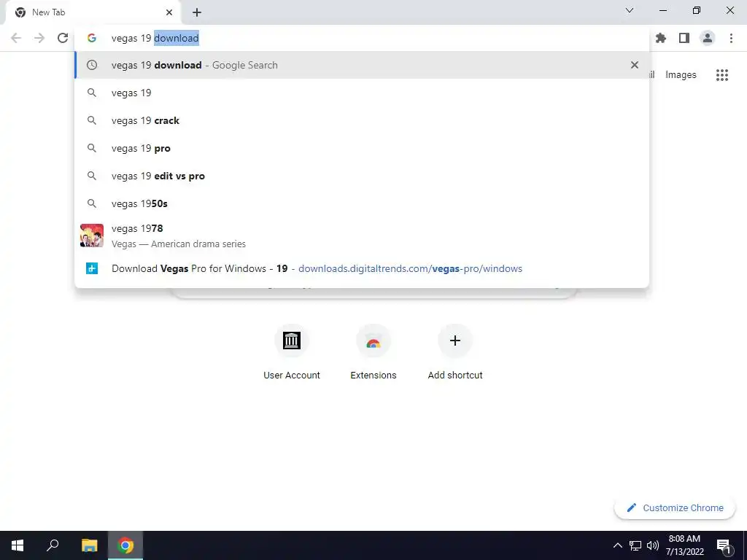Click the Google G icon in omnibox
Viewport: 747px width, 560px height.
pos(91,38)
